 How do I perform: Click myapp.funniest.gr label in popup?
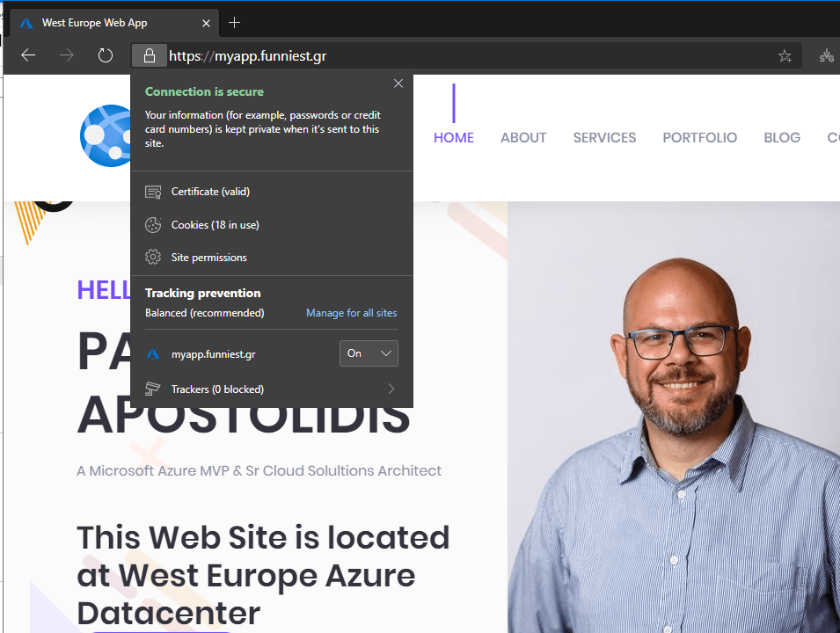point(213,354)
